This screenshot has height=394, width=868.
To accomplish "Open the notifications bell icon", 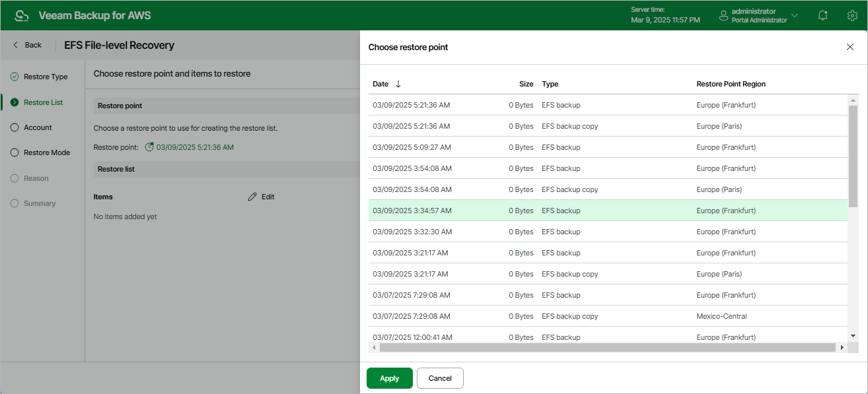I will click(822, 15).
